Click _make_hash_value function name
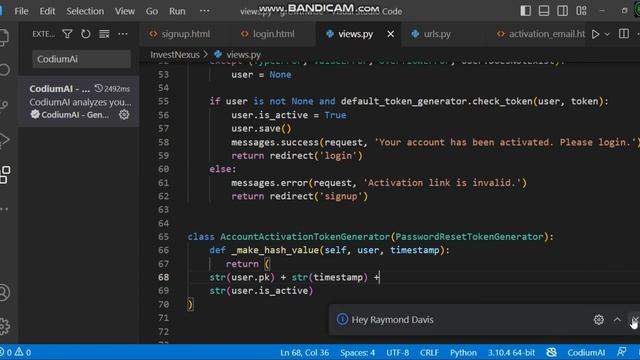Image resolution: width=640 pixels, height=360 pixels. tap(275, 250)
